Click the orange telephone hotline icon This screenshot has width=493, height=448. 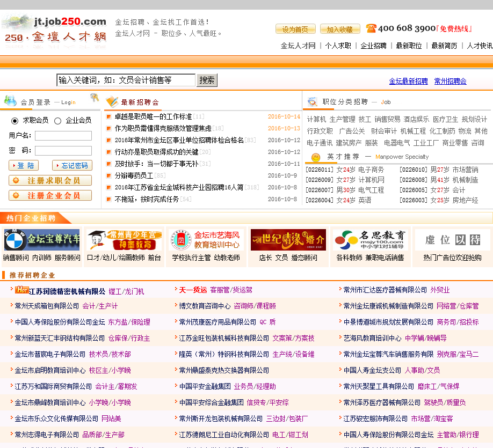coord(371,28)
